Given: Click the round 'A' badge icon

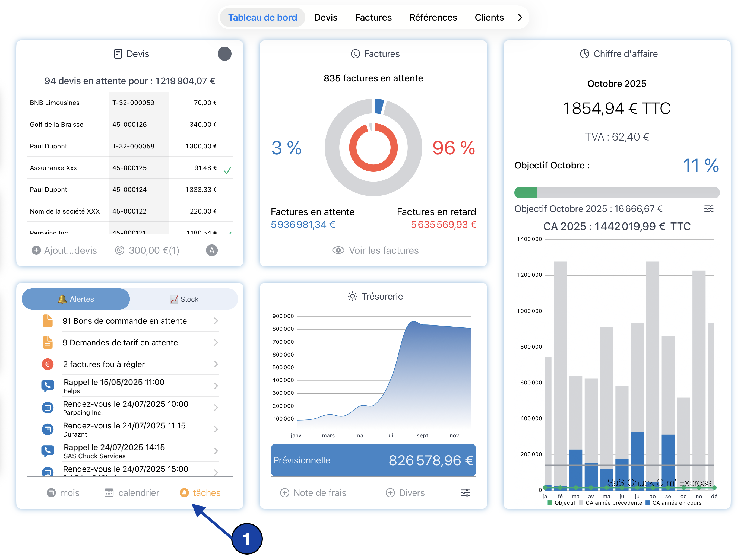Looking at the screenshot, I should click(212, 250).
